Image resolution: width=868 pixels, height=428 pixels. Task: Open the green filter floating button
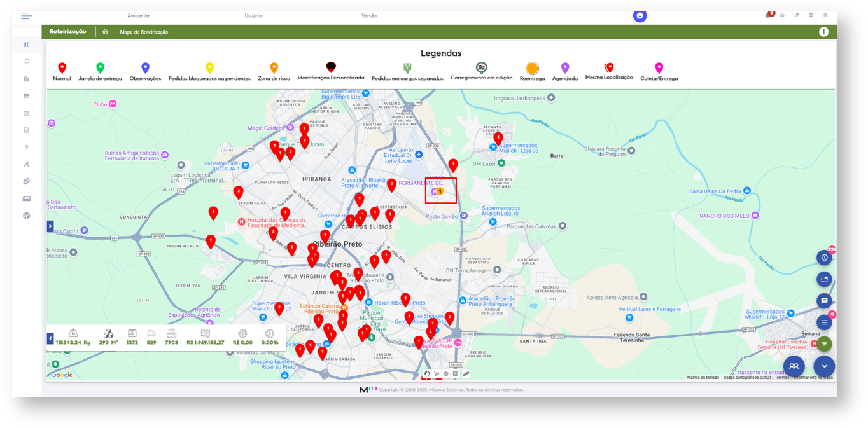click(x=824, y=343)
